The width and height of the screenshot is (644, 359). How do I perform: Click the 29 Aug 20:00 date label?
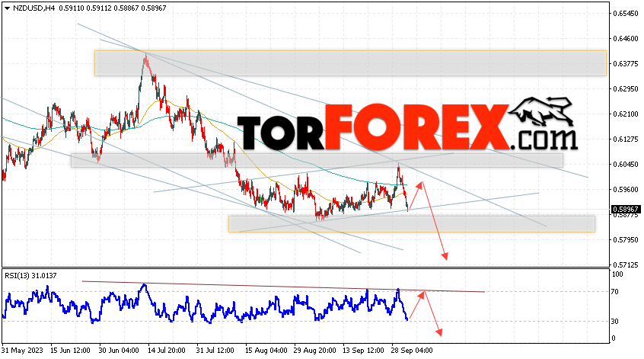click(x=314, y=351)
